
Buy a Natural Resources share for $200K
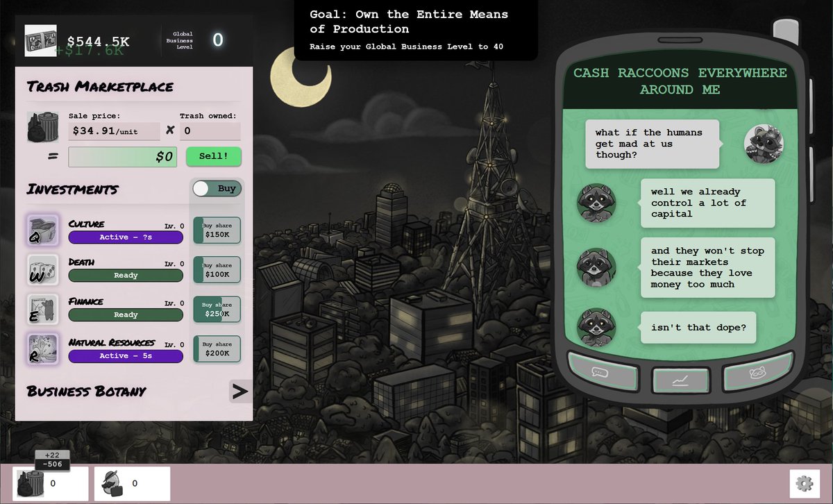(x=217, y=349)
